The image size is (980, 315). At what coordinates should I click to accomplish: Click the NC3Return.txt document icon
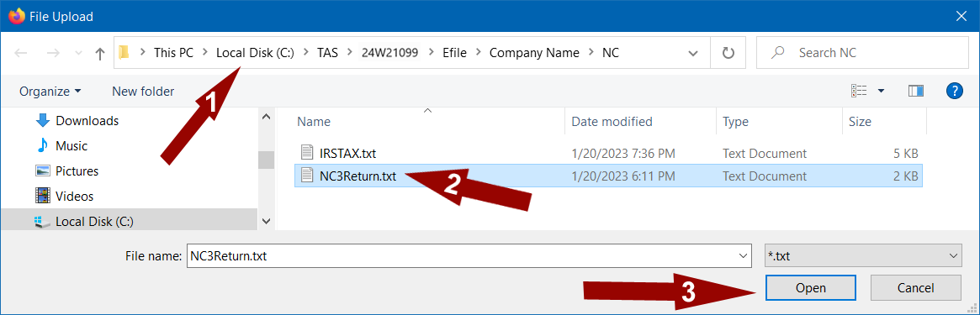tap(306, 176)
